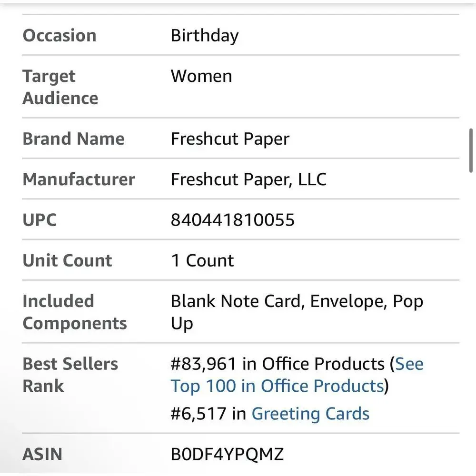
Task: Click the ASIN label
Action: 42,454
